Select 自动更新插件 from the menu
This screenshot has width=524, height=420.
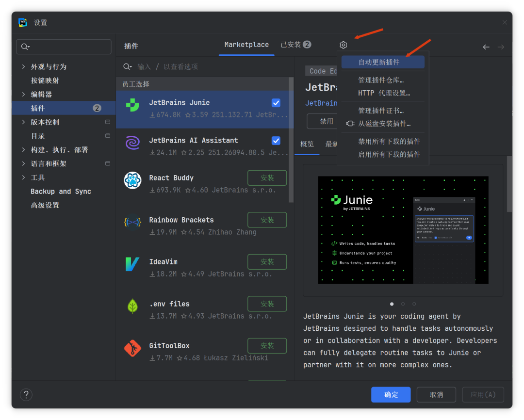[383, 62]
